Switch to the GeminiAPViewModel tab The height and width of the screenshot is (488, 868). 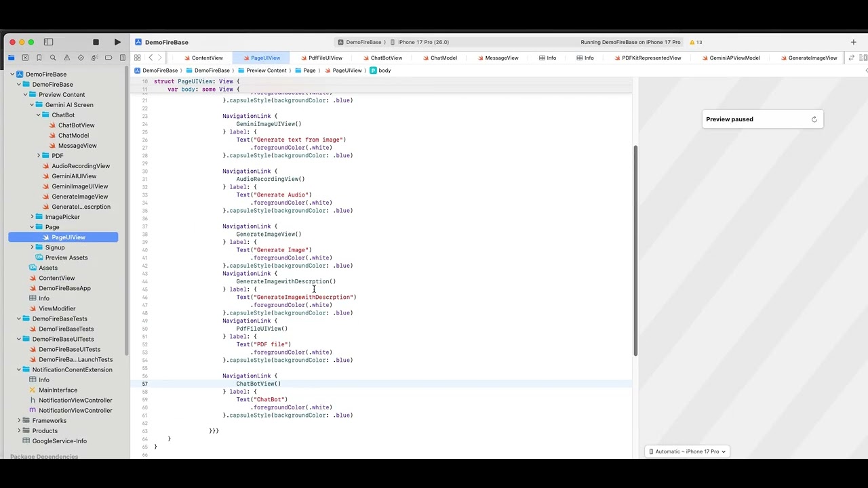click(730, 58)
